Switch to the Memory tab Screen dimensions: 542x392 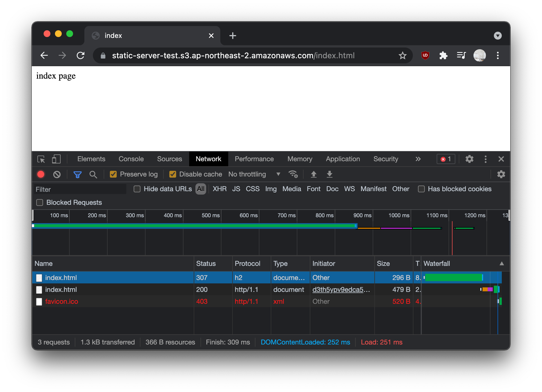(300, 159)
